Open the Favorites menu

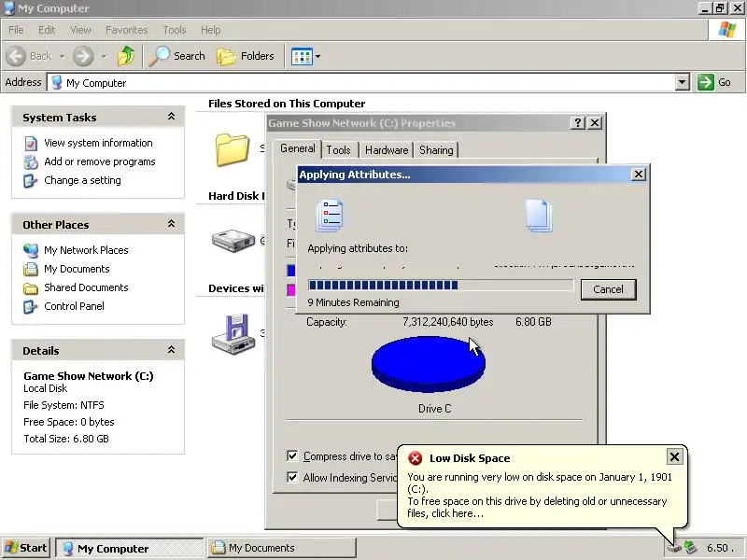point(127,30)
